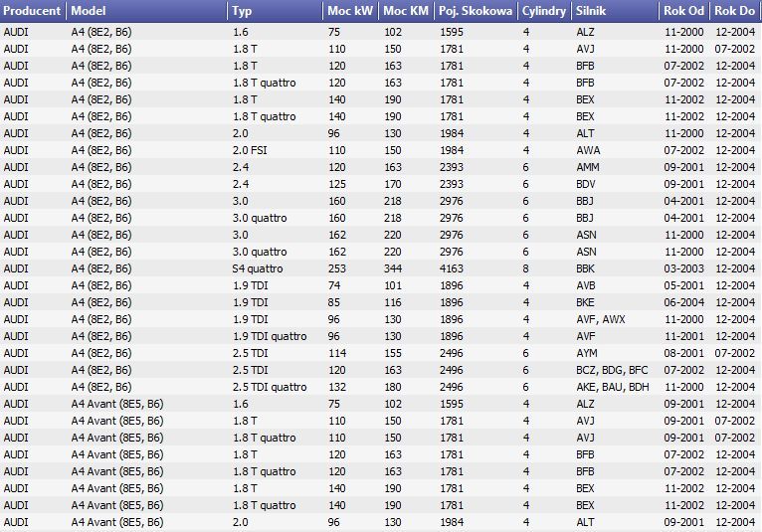Viewport: 762px width, 532px height.
Task: Click the '180' KM value
Action: 393,387
